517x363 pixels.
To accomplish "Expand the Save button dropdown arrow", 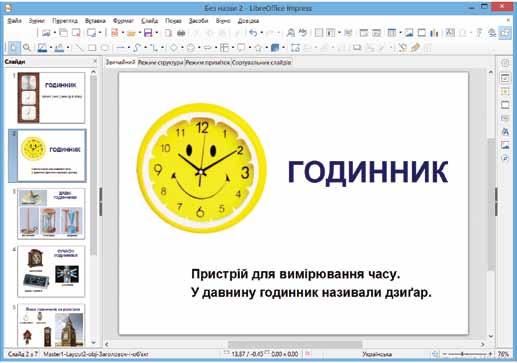I will pyautogui.click(x=156, y=33).
